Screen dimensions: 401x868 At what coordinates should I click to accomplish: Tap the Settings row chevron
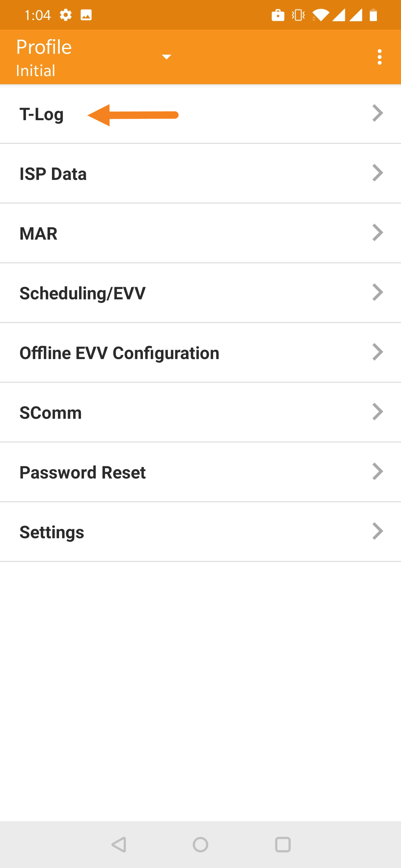click(378, 531)
